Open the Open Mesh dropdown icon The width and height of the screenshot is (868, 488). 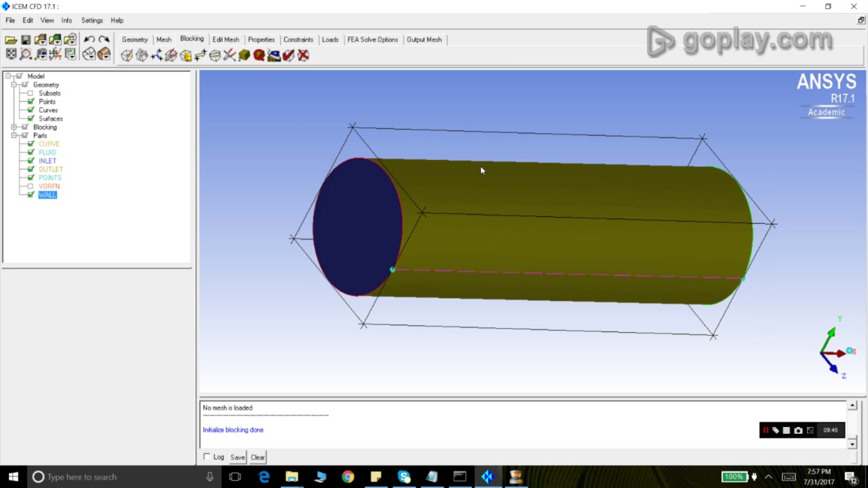56,40
